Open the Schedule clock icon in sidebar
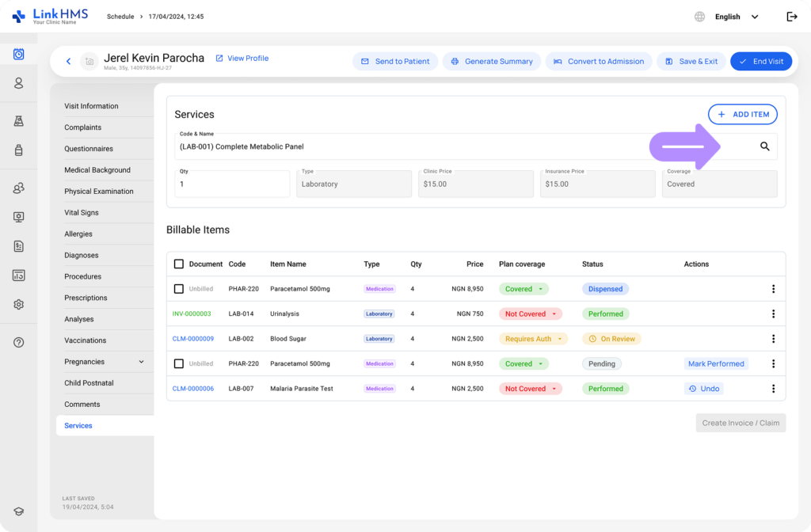 click(x=19, y=54)
